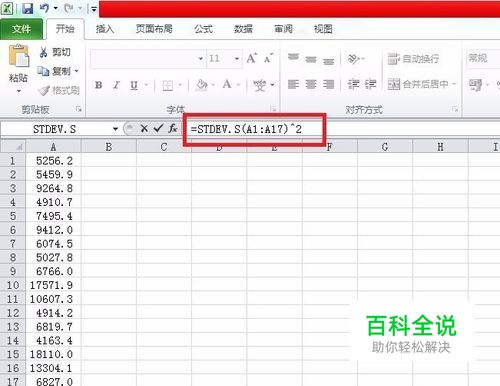Viewport: 500px width, 386px height.
Task: Toggle Italic formatting
Action: pos(116,85)
